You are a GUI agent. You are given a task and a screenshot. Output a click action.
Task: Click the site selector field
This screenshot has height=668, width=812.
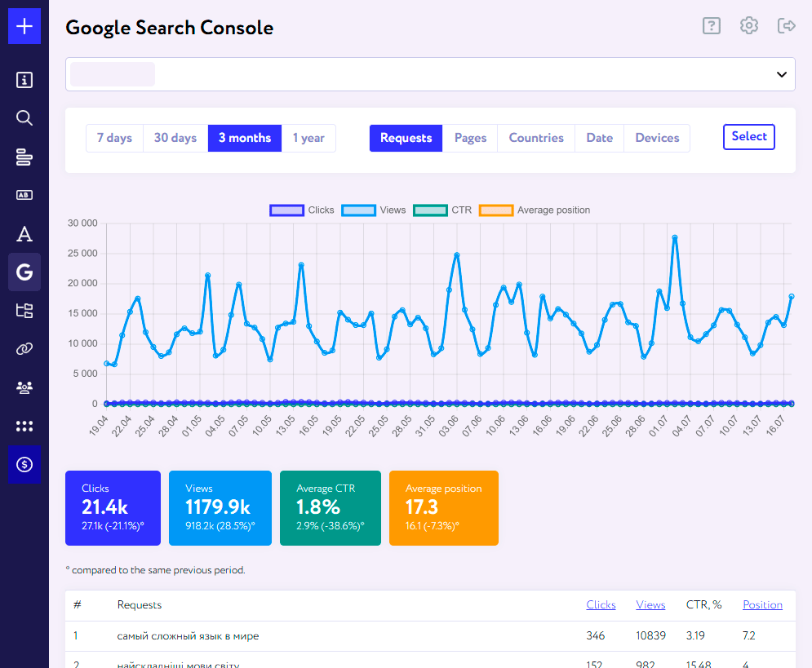[430, 74]
